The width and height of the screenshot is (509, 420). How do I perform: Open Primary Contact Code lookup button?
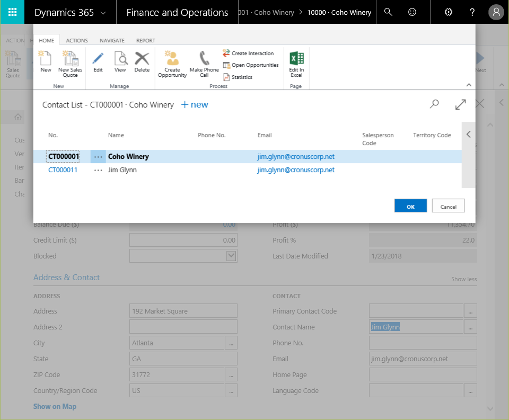(470, 311)
